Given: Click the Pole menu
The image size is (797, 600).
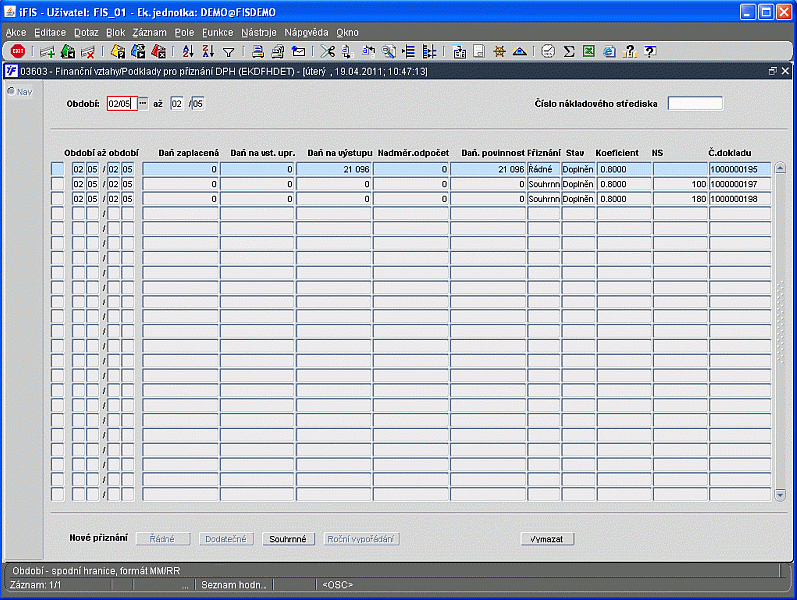Looking at the screenshot, I should pos(184,33).
